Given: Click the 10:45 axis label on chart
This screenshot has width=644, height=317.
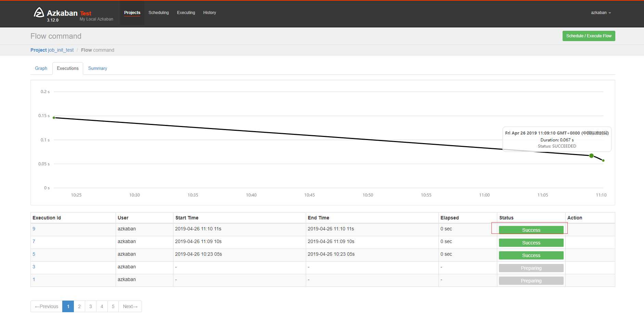Looking at the screenshot, I should [x=310, y=195].
